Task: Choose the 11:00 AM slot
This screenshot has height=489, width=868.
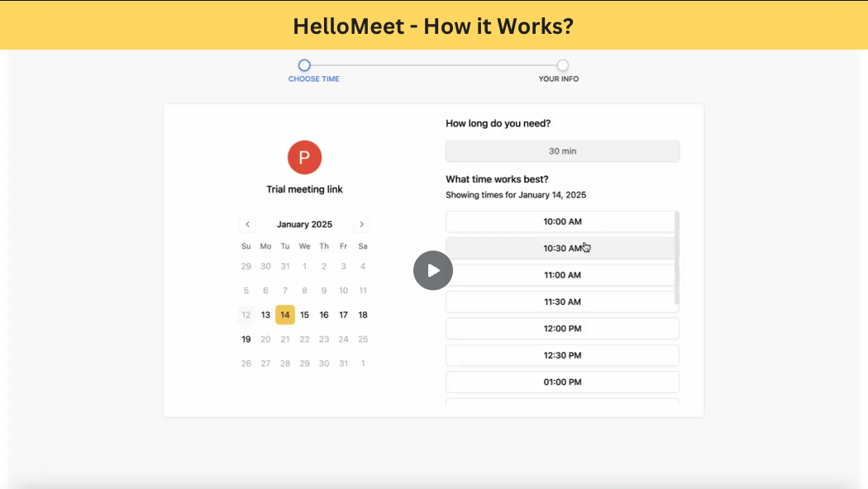Action: coord(560,275)
